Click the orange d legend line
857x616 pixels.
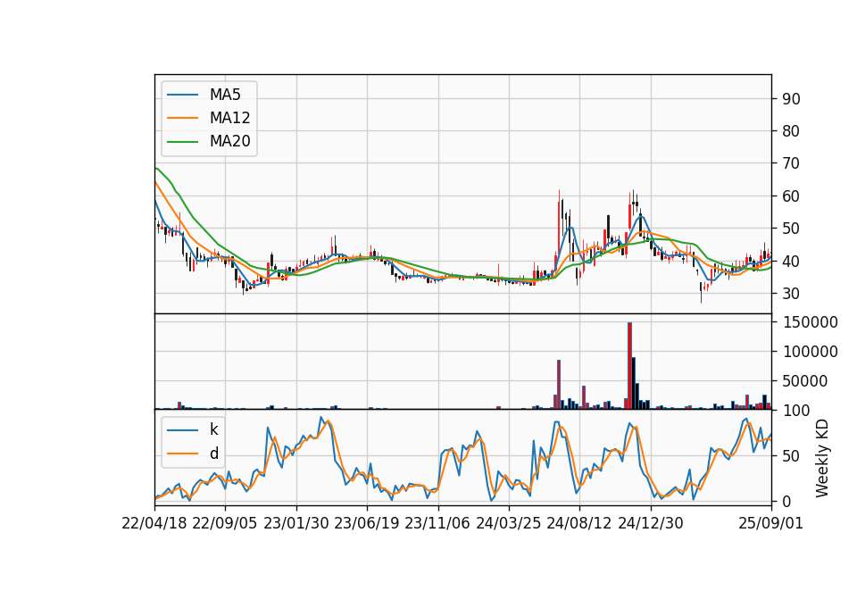[x=182, y=454]
